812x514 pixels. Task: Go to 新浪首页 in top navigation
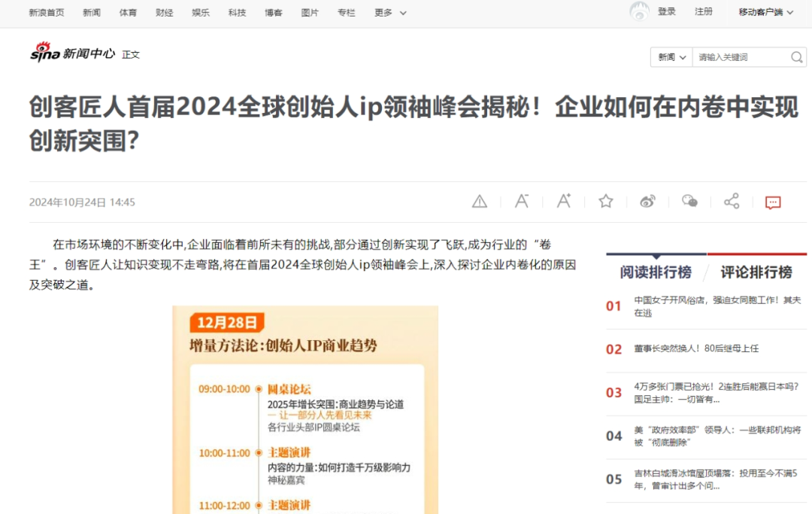(47, 13)
